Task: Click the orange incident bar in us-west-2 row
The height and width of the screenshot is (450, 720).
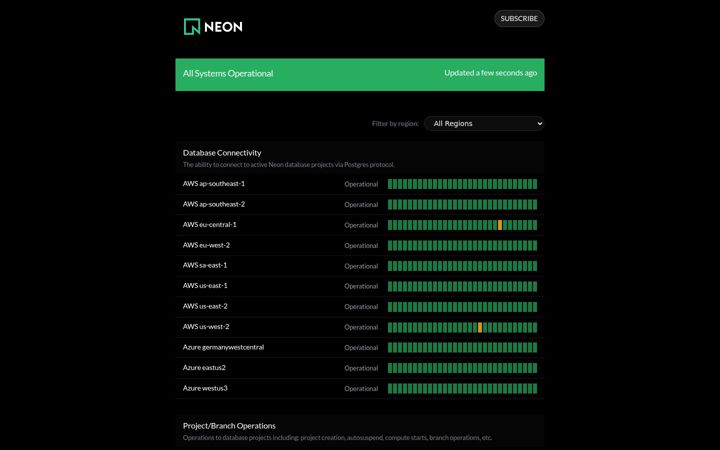Action: pyautogui.click(x=480, y=327)
